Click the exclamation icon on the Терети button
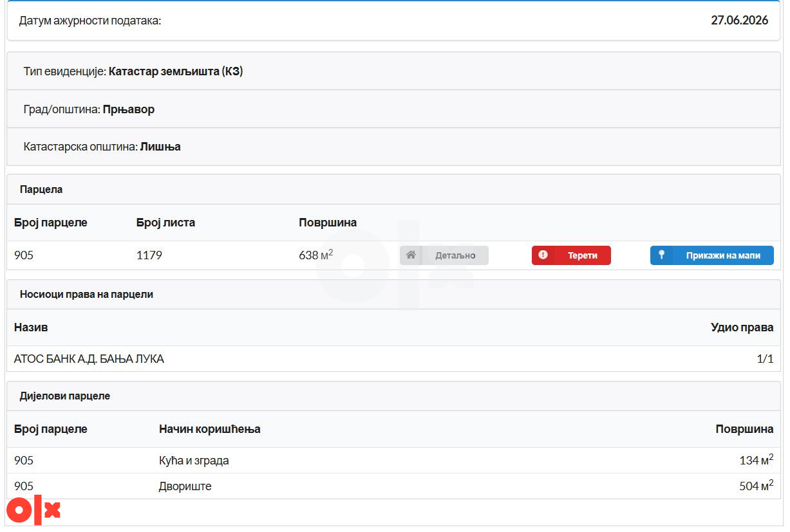Viewport: 790px width, 532px height. [543, 255]
